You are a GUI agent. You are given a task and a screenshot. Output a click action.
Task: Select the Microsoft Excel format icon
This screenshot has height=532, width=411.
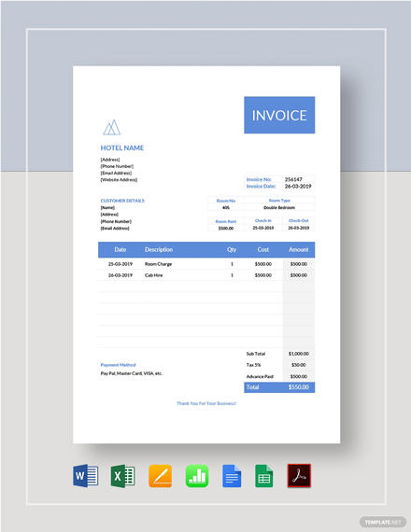click(x=123, y=476)
